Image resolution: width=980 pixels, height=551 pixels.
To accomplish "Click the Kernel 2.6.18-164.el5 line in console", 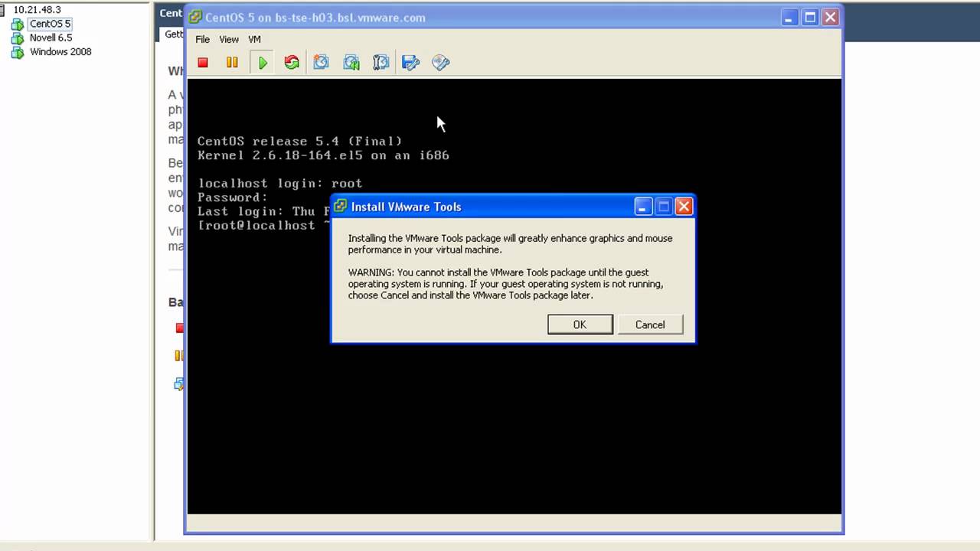I will [323, 155].
